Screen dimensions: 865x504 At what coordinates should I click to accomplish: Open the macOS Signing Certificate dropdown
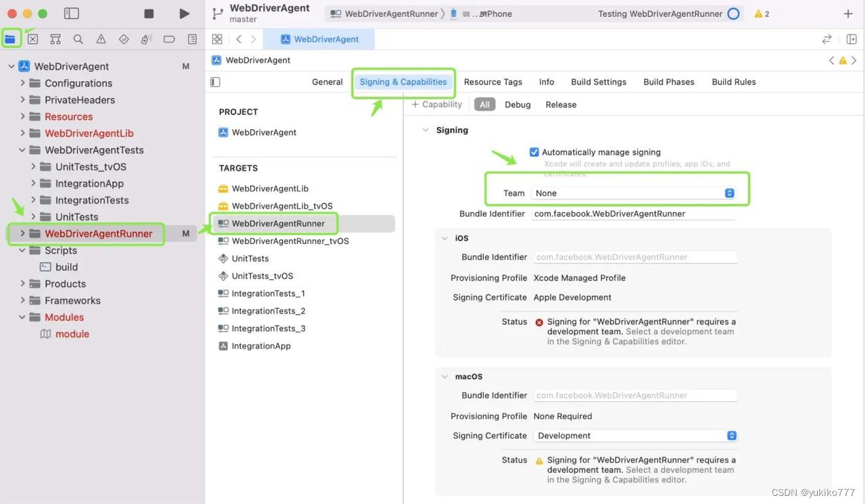635,436
